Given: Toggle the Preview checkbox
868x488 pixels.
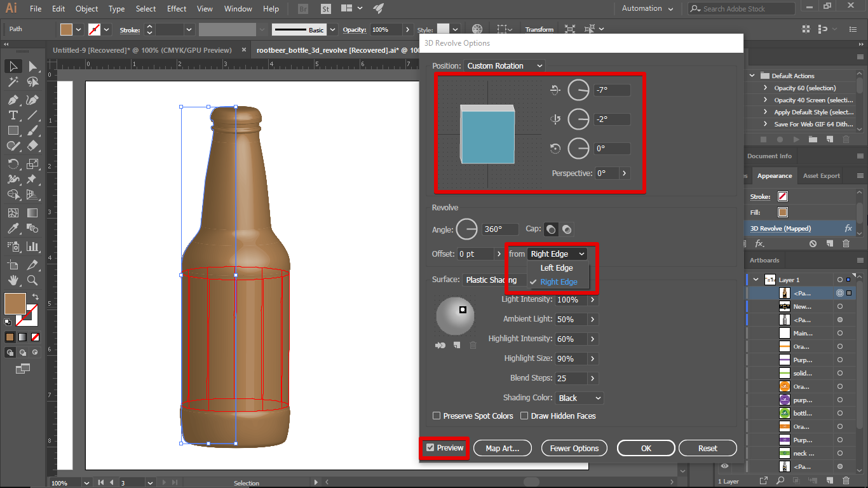Looking at the screenshot, I should point(430,448).
